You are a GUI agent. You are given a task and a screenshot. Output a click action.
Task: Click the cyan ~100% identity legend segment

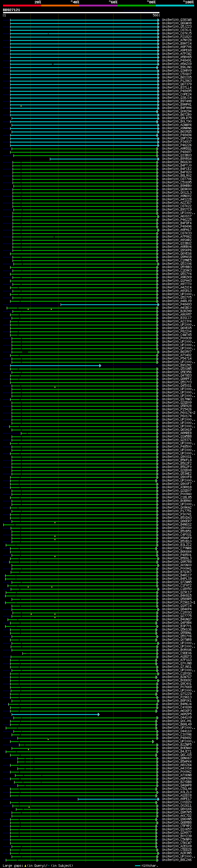tap(175, 6)
